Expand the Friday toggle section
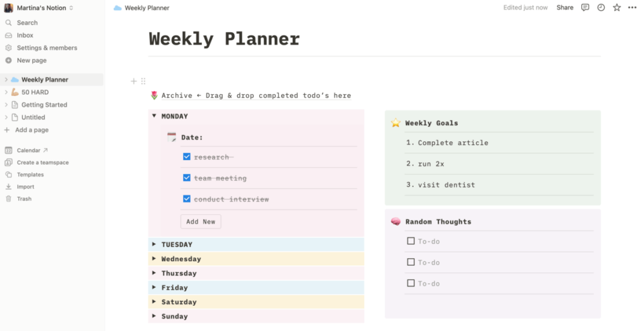Viewport: 644px width, 331px height. pyautogui.click(x=154, y=288)
